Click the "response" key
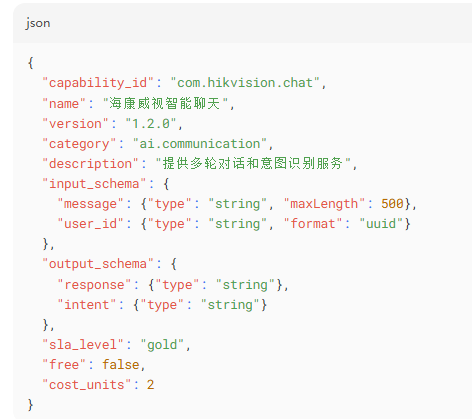Viewport: 472px width, 419px height. coord(94,285)
